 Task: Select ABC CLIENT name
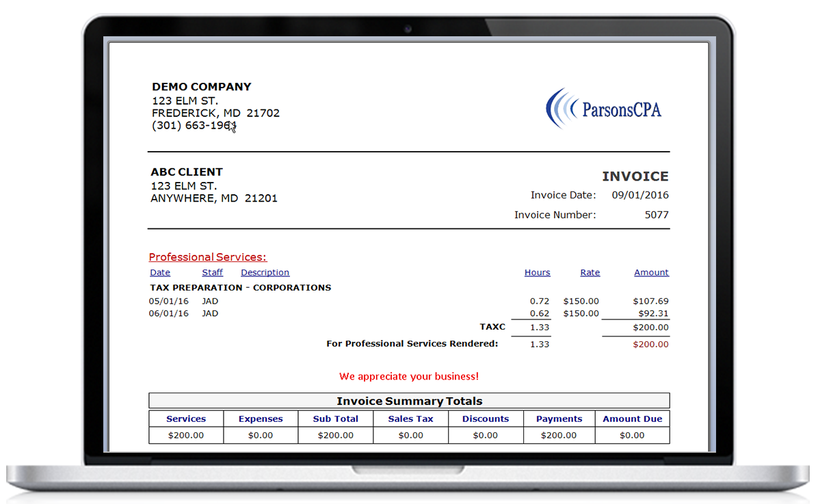187,172
